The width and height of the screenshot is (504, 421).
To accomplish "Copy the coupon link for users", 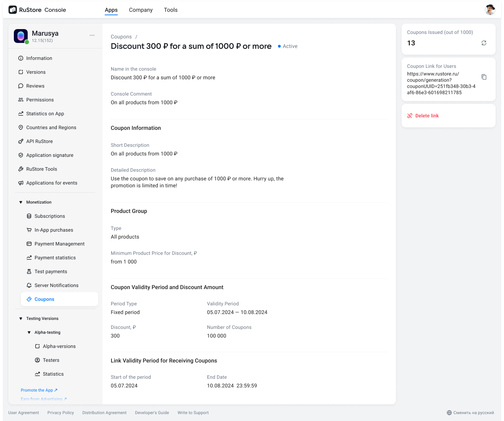I will 484,77.
